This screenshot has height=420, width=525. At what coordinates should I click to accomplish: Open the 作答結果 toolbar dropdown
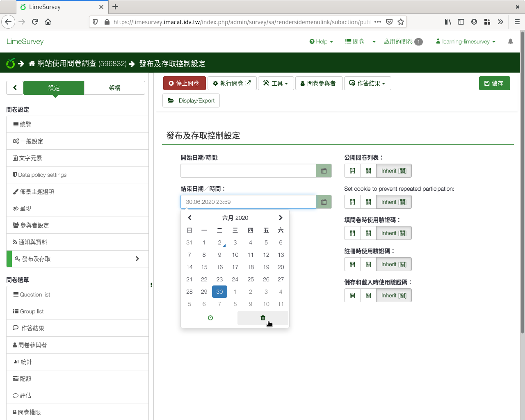[x=367, y=83]
